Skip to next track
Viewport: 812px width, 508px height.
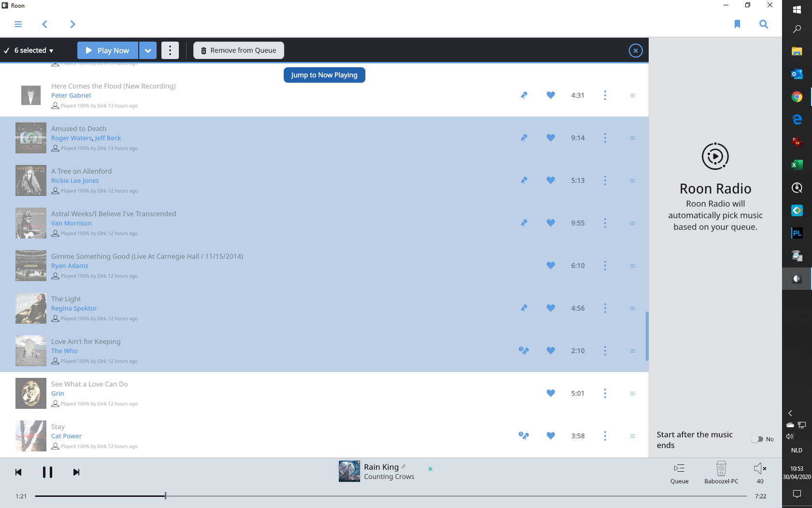pos(76,472)
